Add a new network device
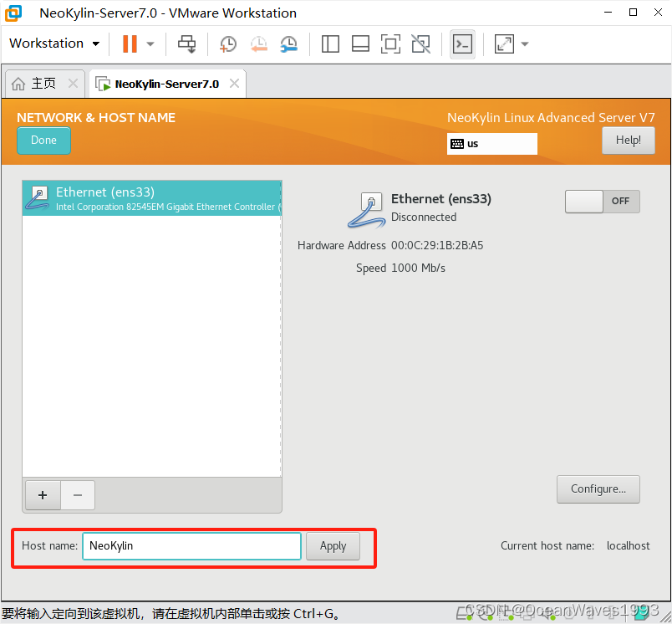The image size is (672, 624). (x=43, y=495)
